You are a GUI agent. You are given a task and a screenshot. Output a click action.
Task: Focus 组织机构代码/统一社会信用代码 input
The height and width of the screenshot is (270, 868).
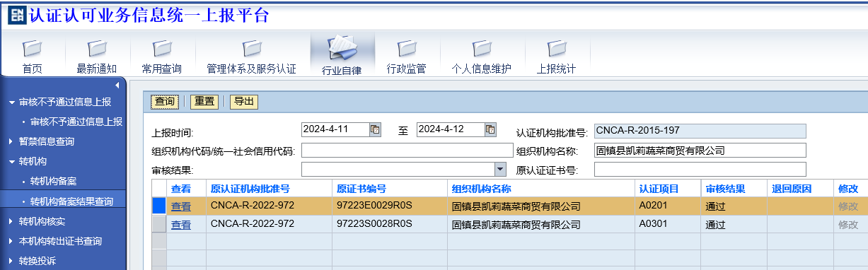tap(407, 150)
